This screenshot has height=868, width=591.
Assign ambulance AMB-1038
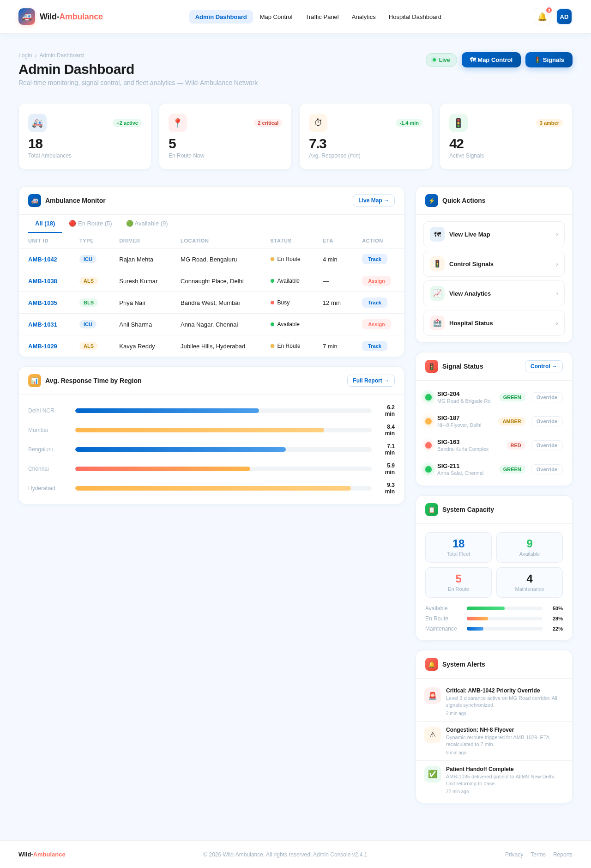click(x=376, y=281)
